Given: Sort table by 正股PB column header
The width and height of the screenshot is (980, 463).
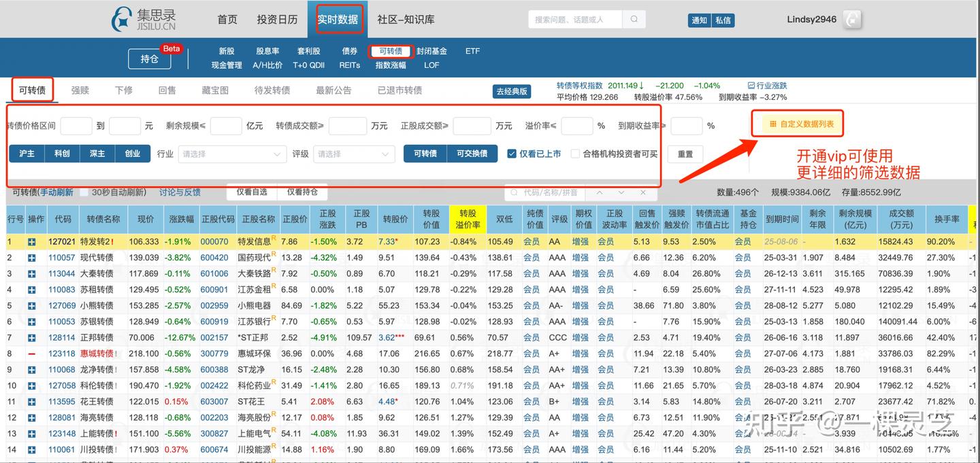Looking at the screenshot, I should click(x=361, y=220).
